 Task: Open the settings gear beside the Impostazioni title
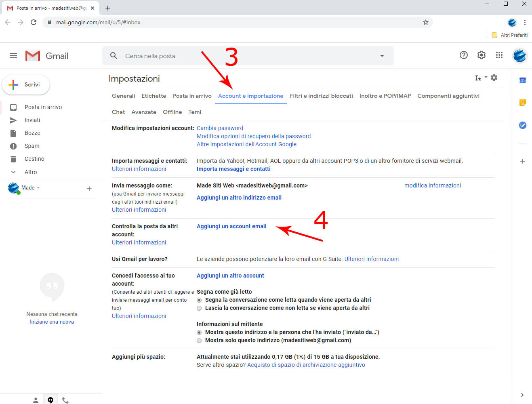494,78
